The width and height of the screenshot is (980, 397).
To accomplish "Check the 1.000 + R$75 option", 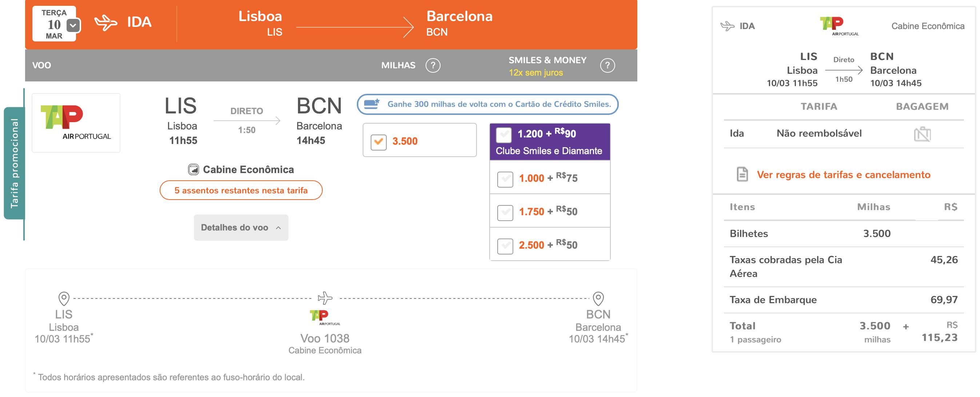I will coord(505,179).
